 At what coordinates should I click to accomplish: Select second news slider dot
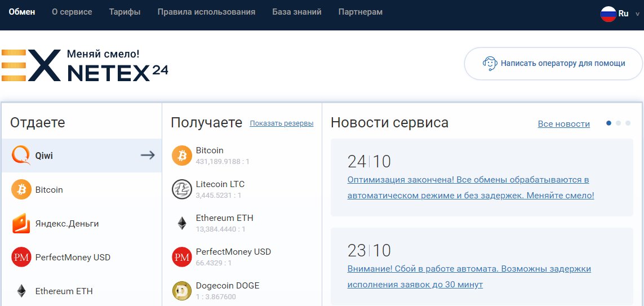click(619, 123)
